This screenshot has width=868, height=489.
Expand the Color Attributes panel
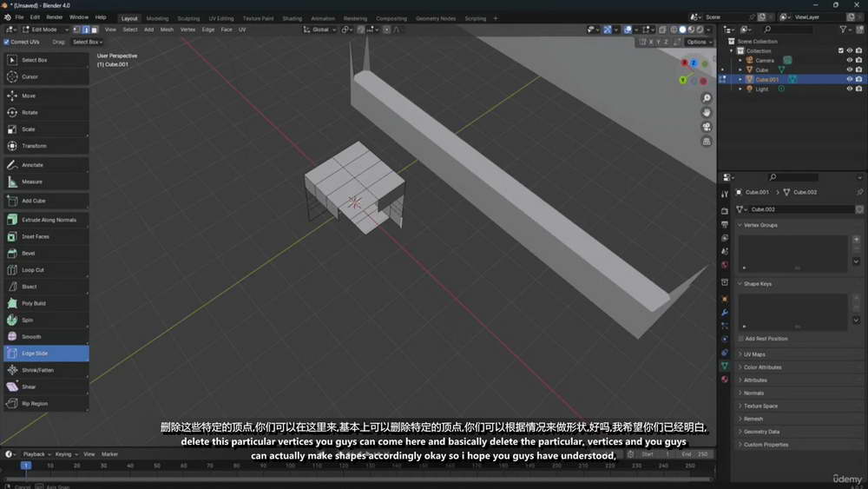tap(762, 367)
